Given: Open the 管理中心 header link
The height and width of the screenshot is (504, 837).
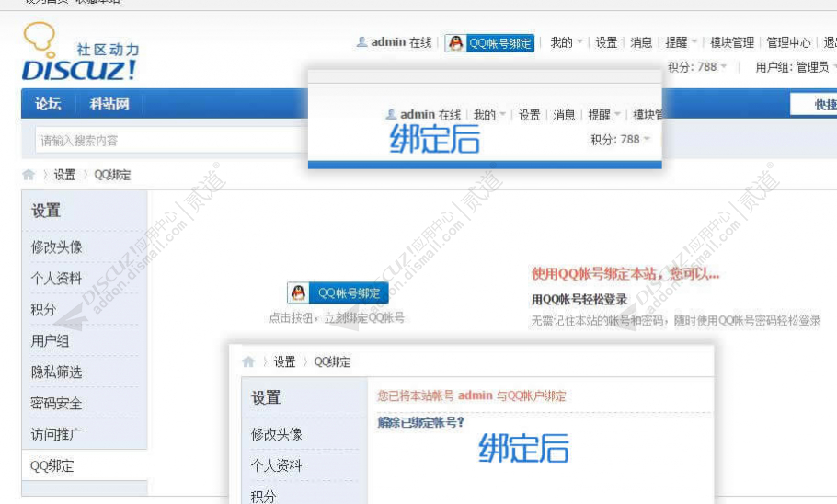Looking at the screenshot, I should click(788, 42).
